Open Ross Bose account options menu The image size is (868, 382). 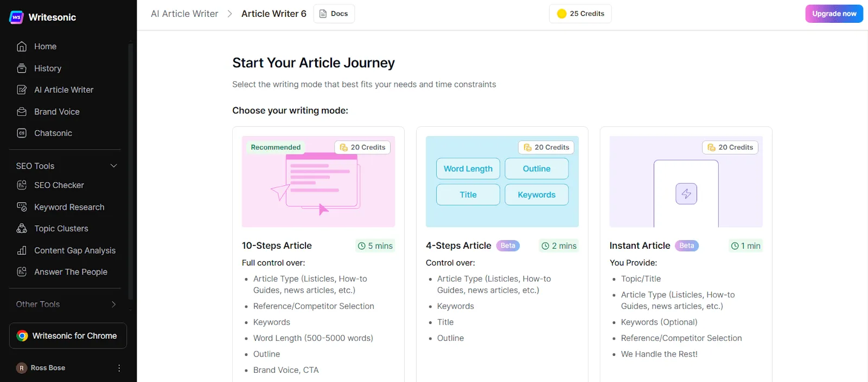119,368
